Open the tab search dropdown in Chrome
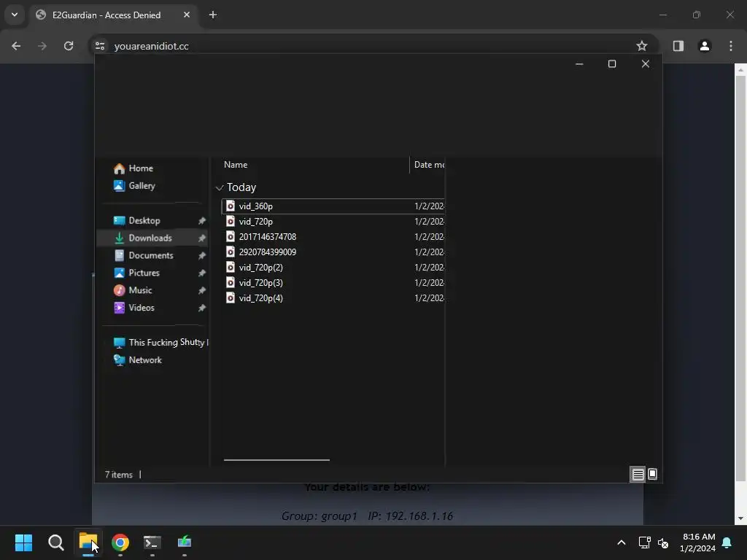This screenshot has width=747, height=560. click(15, 15)
